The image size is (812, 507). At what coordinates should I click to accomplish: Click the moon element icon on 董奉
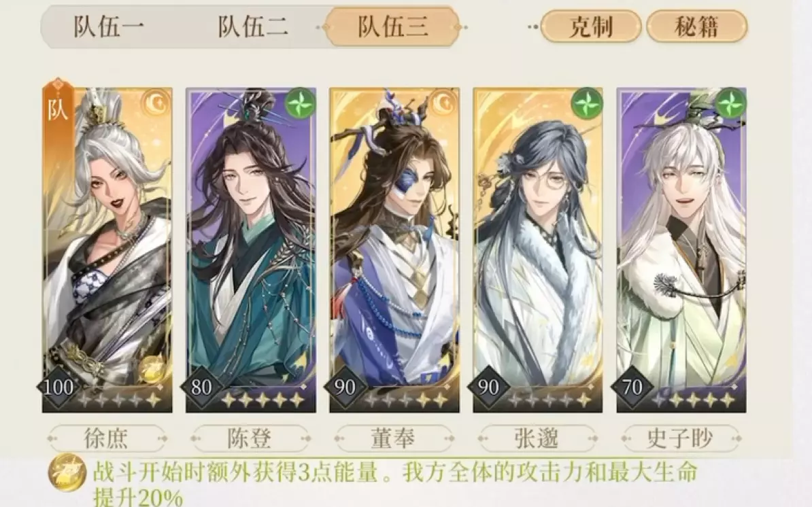click(445, 103)
